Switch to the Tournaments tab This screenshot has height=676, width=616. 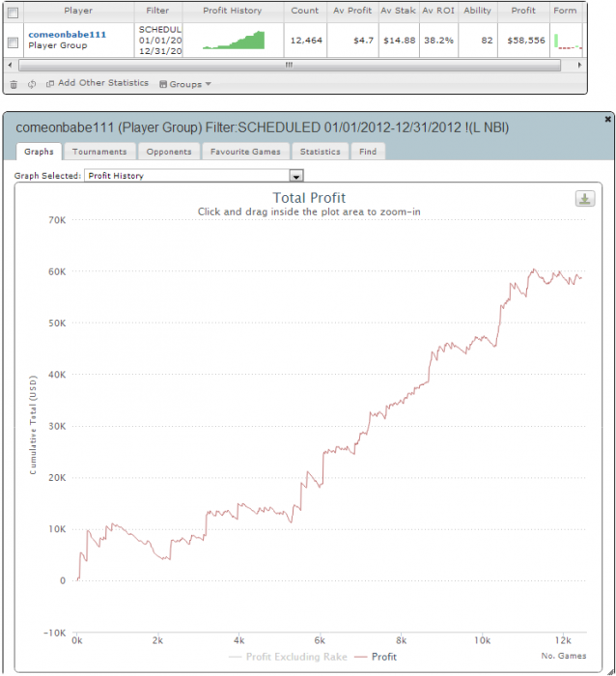99,152
